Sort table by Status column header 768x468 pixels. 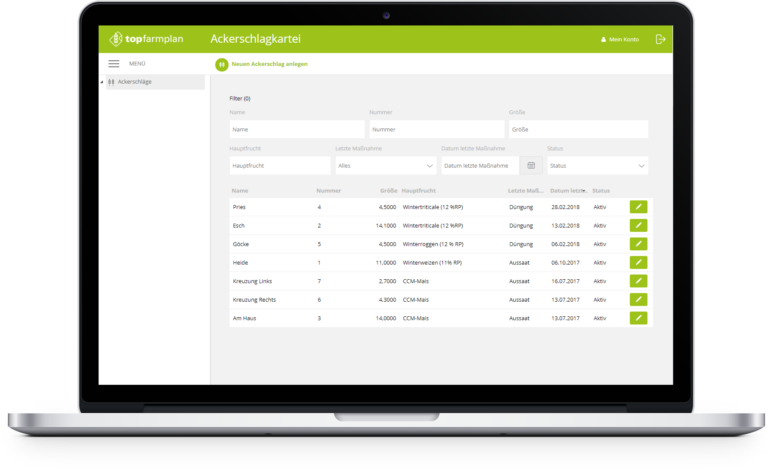tap(601, 191)
